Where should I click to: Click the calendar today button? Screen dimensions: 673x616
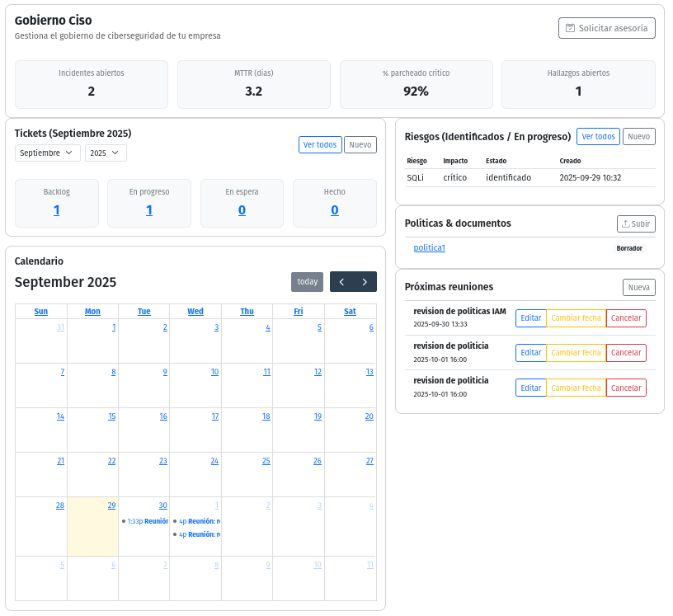pyautogui.click(x=307, y=282)
